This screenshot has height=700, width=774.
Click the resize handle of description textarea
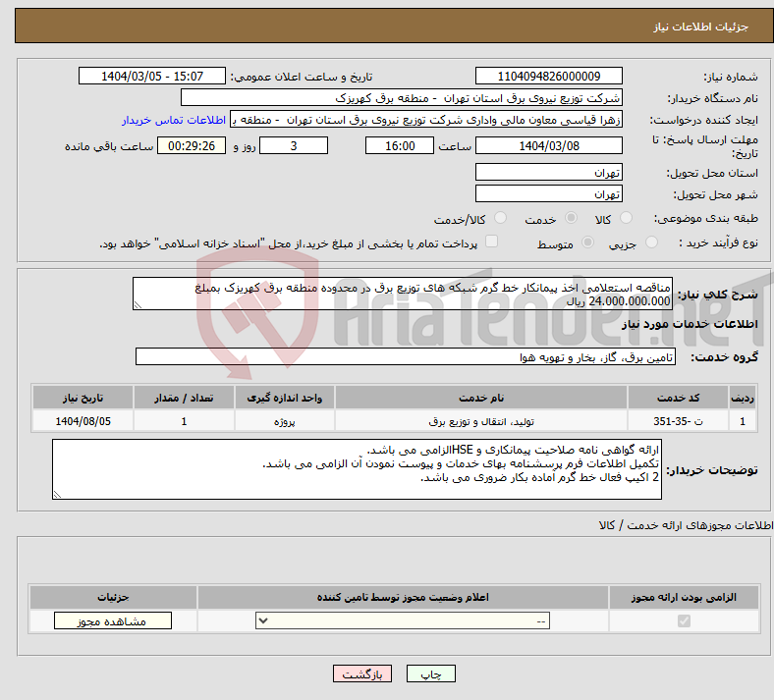pos(138,305)
